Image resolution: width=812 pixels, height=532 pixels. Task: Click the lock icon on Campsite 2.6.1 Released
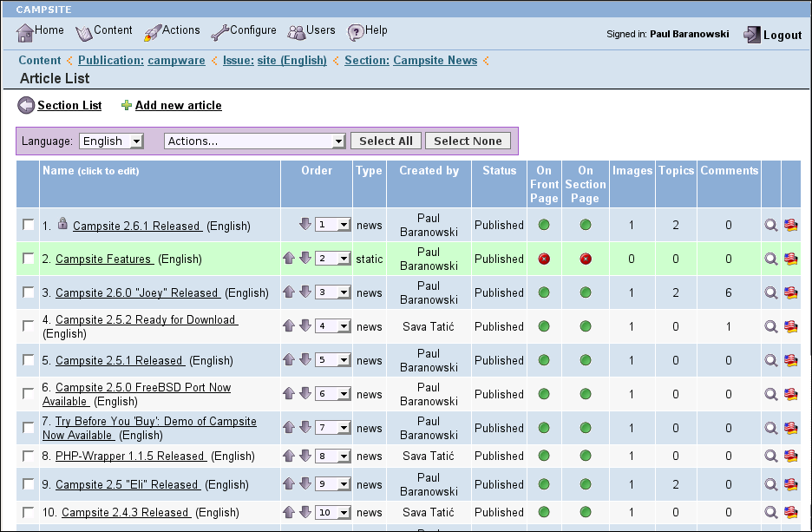coord(62,223)
